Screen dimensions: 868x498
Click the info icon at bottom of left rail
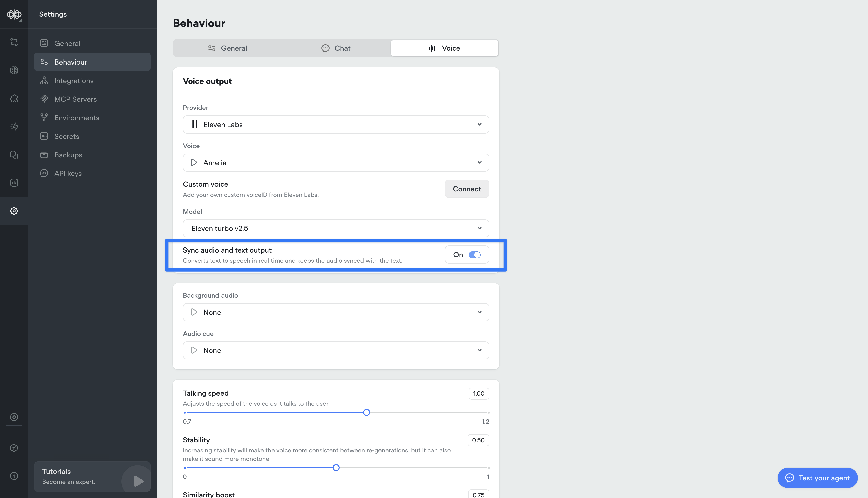[x=14, y=476]
